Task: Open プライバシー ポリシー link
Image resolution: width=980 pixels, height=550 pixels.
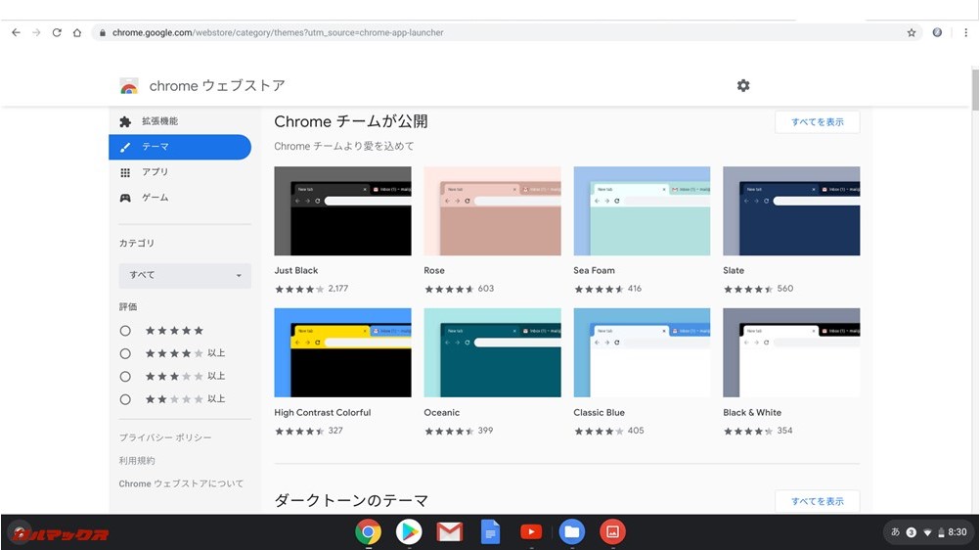Action: pyautogui.click(x=165, y=437)
